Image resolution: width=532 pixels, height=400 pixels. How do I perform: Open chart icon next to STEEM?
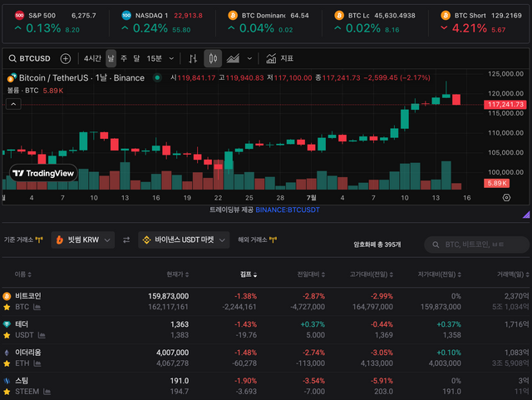click(47, 392)
